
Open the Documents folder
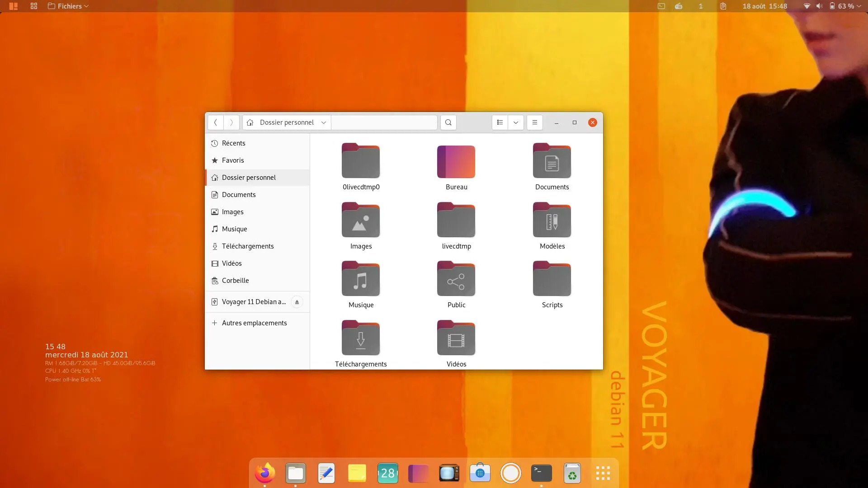[x=552, y=166]
